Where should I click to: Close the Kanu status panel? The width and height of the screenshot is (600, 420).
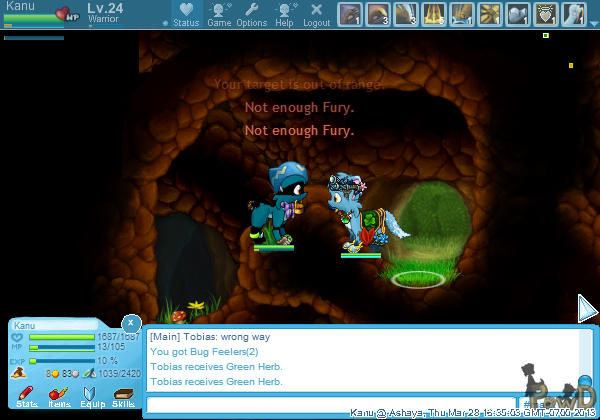pos(131,323)
